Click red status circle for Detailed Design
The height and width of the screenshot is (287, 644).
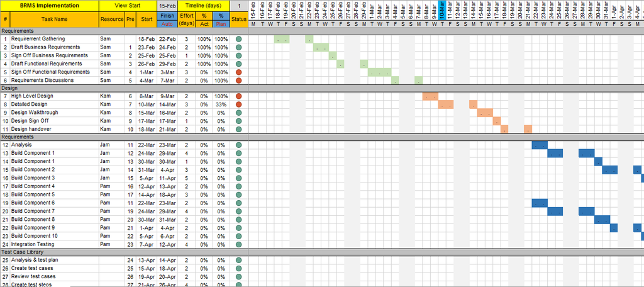pyautogui.click(x=238, y=104)
